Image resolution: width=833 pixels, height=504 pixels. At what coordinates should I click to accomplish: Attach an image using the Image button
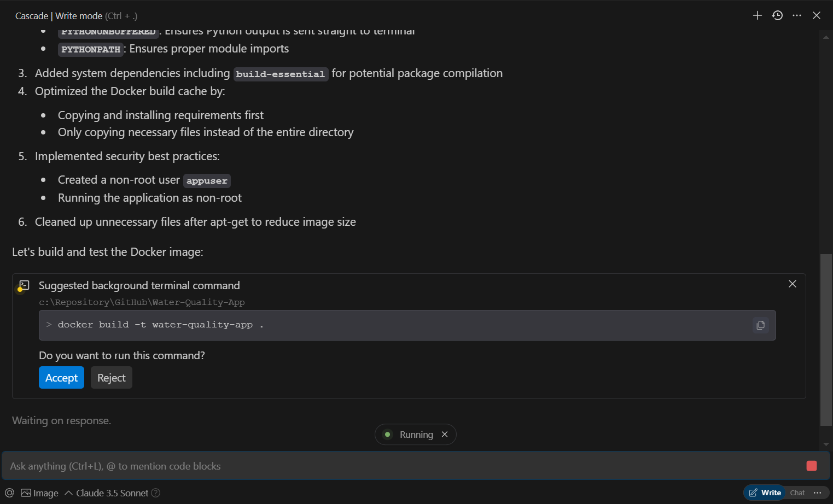click(x=39, y=493)
